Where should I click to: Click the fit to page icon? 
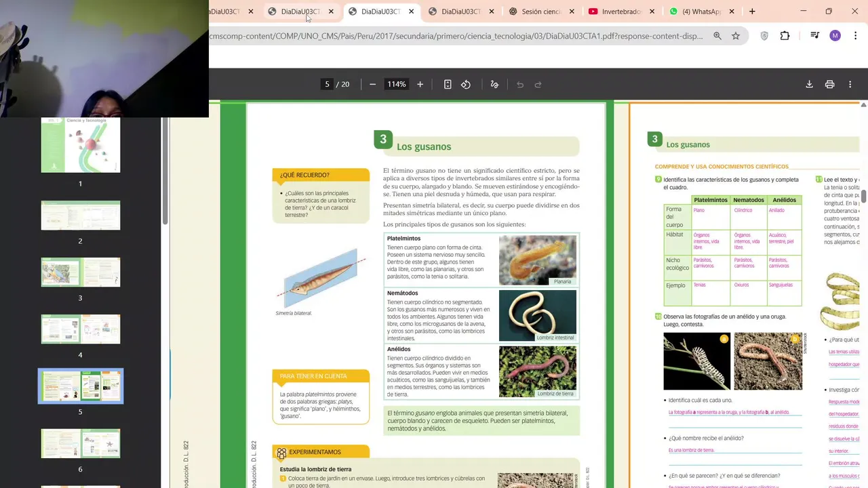pyautogui.click(x=448, y=84)
